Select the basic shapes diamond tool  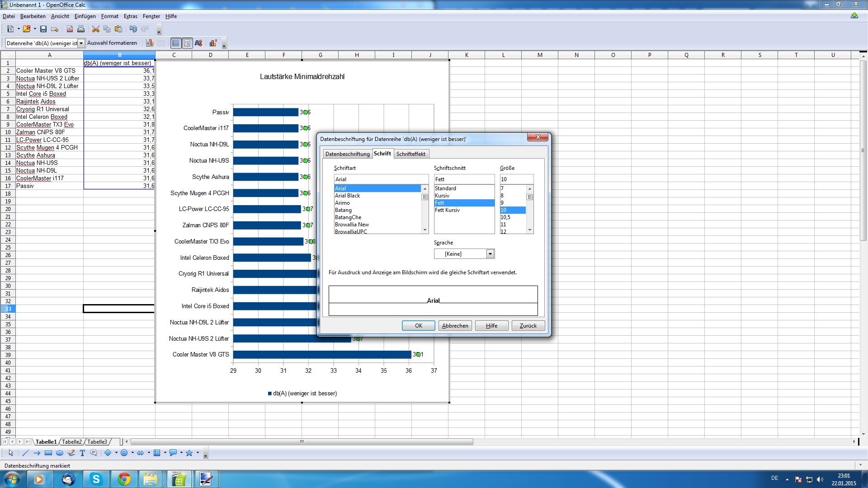click(x=108, y=453)
